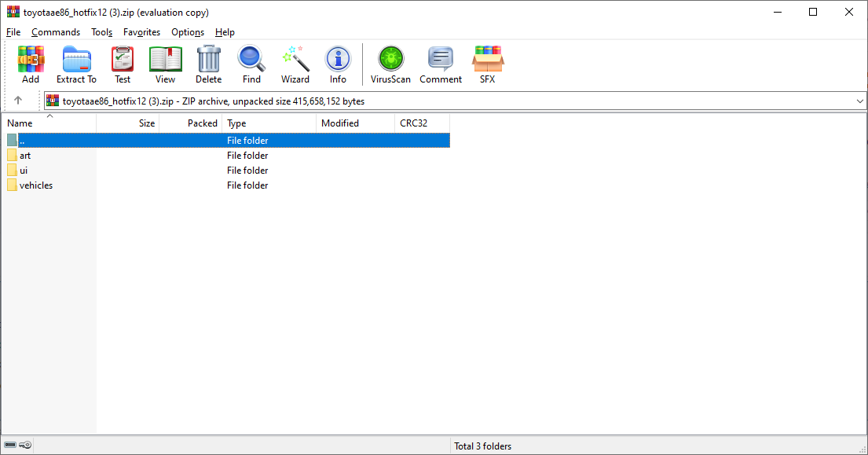Click the SFX archive icon

[x=488, y=59]
